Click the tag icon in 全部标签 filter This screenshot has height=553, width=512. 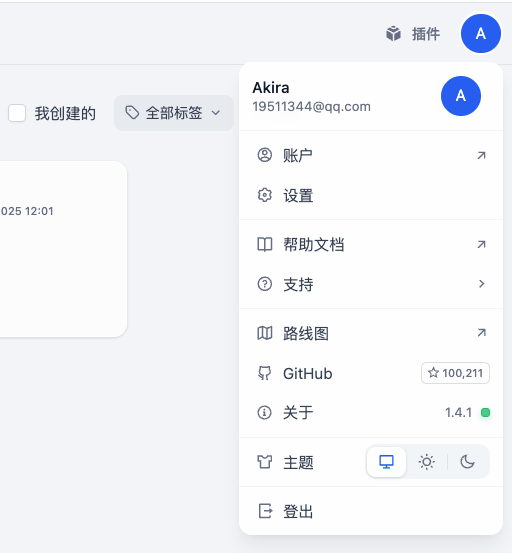click(x=132, y=113)
